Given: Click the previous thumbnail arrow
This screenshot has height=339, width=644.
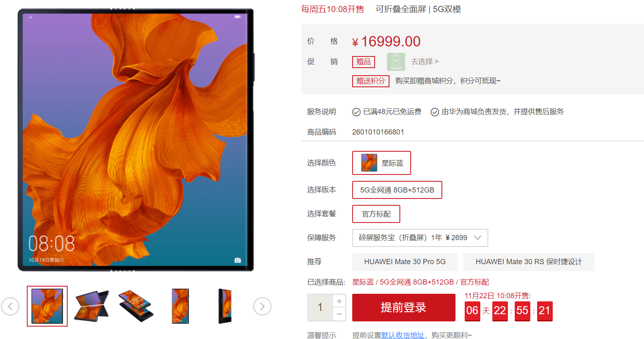Looking at the screenshot, I should point(10,307).
